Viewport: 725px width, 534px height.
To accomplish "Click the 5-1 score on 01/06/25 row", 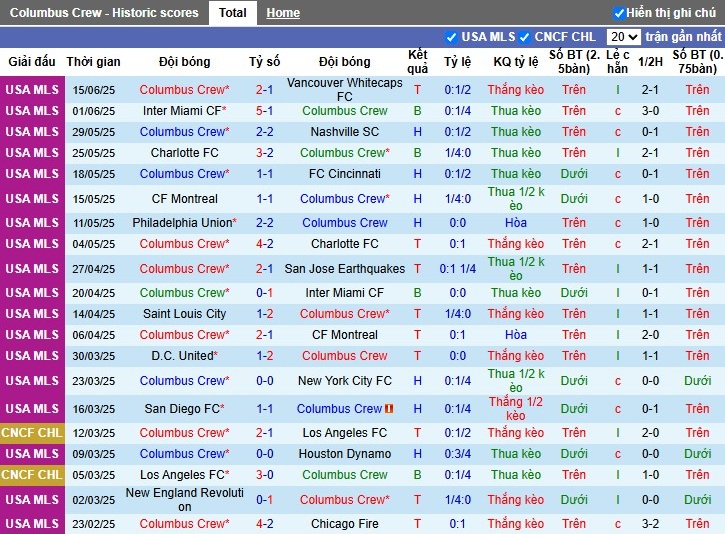I will 264,111.
